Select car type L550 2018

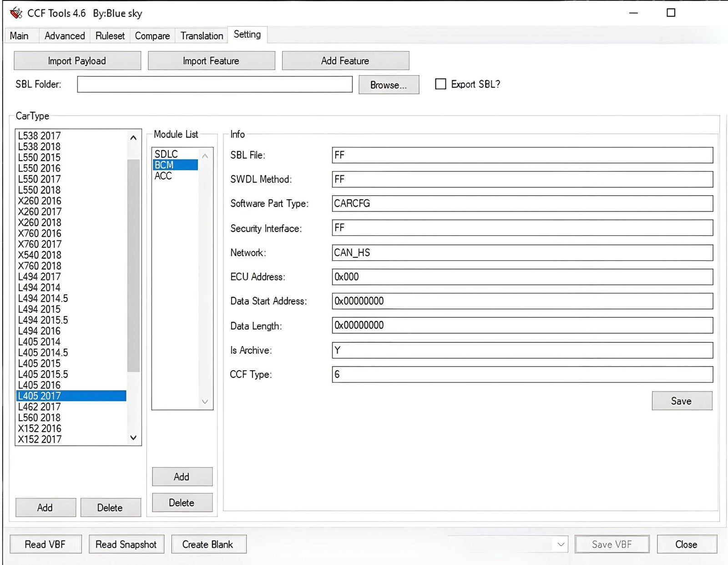click(x=71, y=190)
